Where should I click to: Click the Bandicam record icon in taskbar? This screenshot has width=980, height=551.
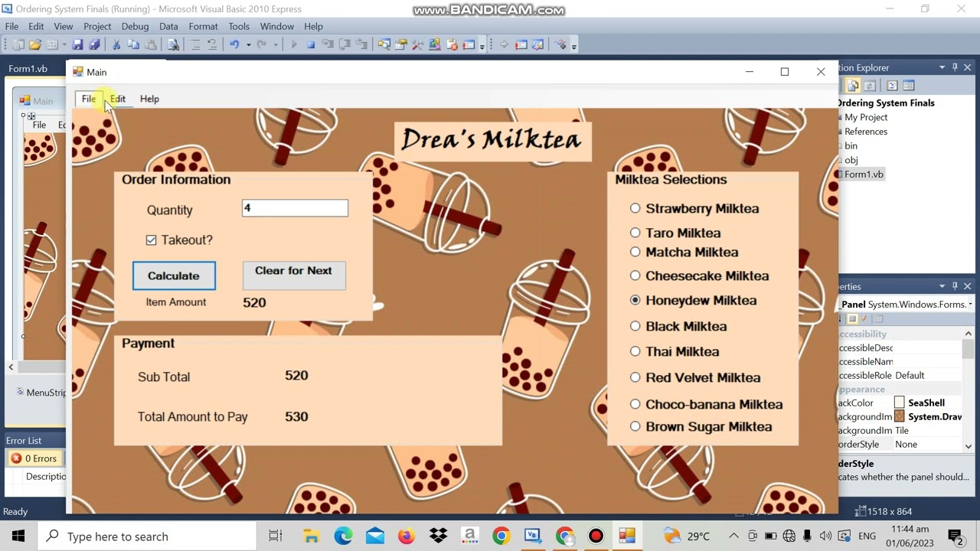point(596,536)
